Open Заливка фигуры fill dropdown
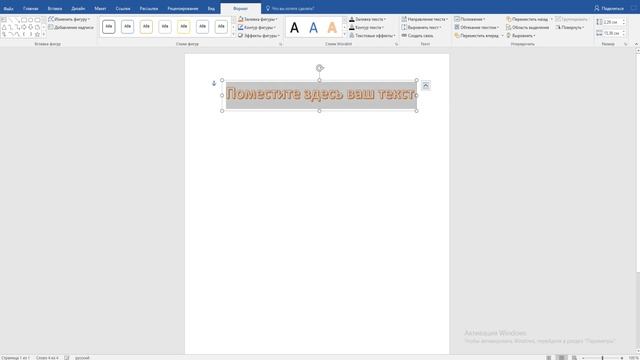The height and width of the screenshot is (360, 640). click(258, 19)
